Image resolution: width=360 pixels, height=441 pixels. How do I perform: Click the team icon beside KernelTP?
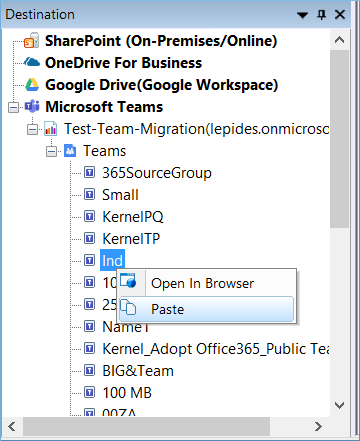coord(89,239)
